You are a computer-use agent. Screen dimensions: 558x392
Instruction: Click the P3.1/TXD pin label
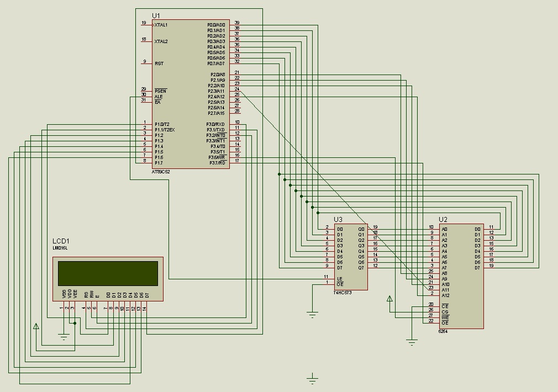[x=215, y=130]
